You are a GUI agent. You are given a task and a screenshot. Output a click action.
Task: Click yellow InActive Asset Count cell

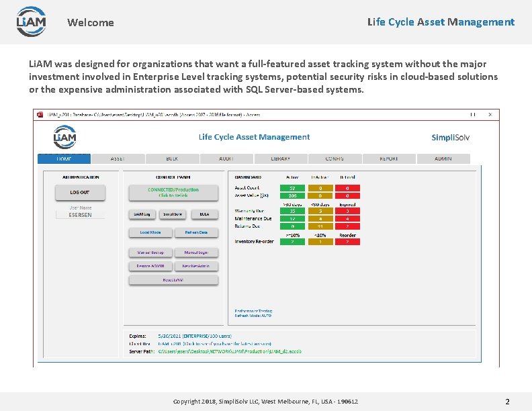tap(320, 188)
